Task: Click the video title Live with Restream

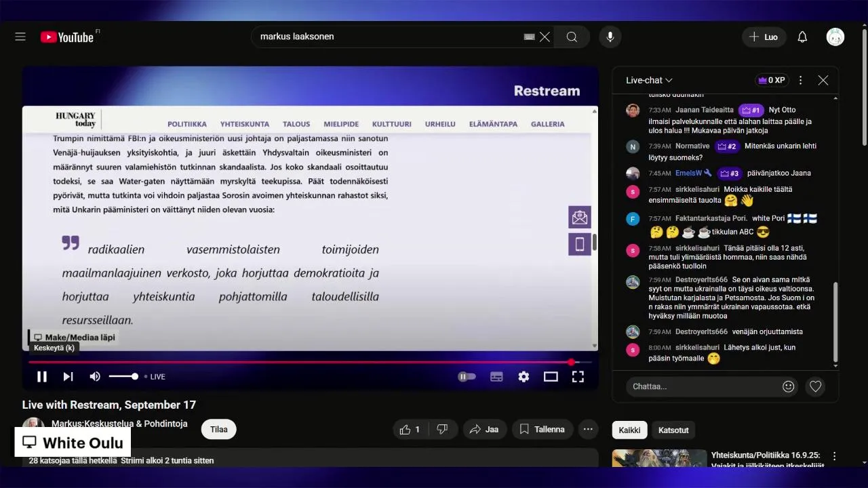Action: coord(109,405)
